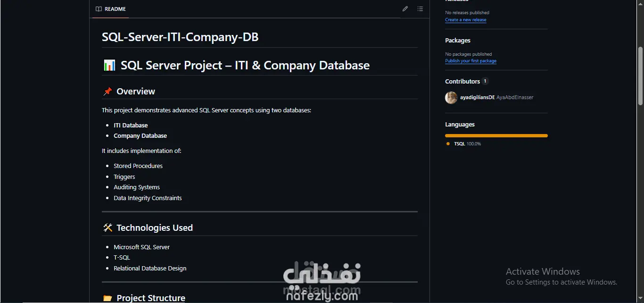Click the README book icon
This screenshot has width=644, height=303.
99,9
